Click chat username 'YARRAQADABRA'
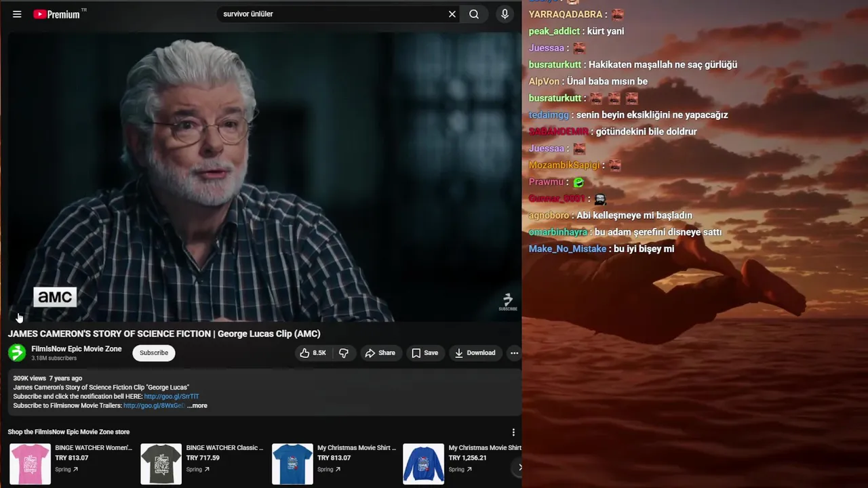Screen dimensions: 868x488 566,14
